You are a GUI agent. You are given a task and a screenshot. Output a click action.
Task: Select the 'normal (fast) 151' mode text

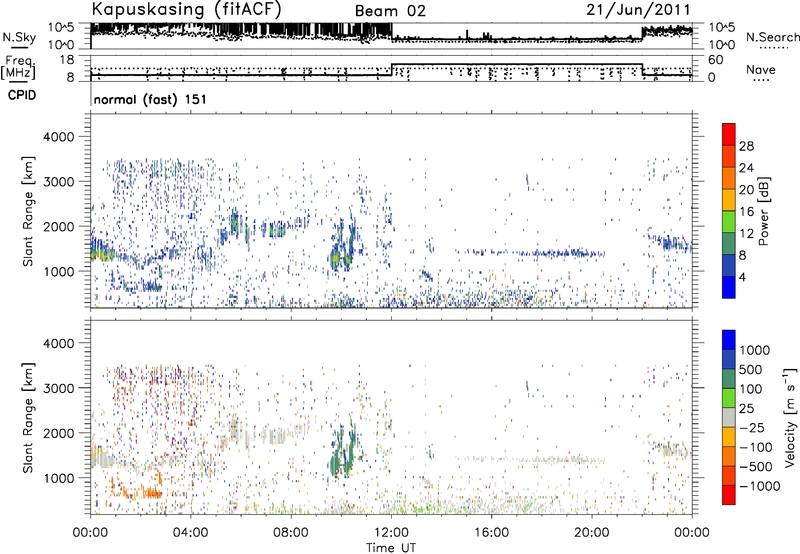(x=150, y=99)
